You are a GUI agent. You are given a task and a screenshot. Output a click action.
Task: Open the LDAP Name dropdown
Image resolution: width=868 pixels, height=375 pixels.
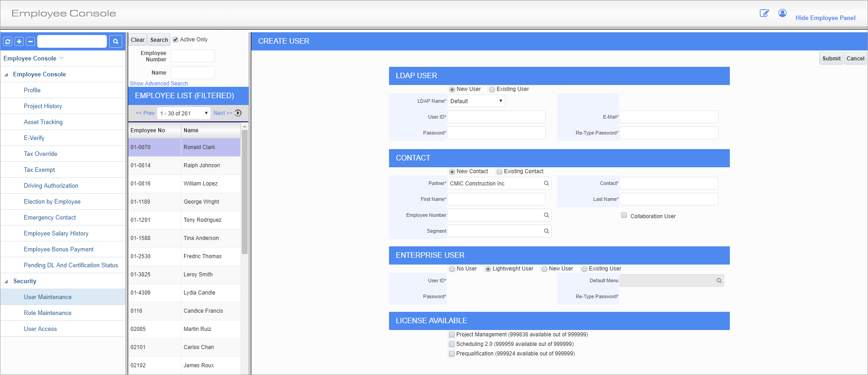(476, 101)
